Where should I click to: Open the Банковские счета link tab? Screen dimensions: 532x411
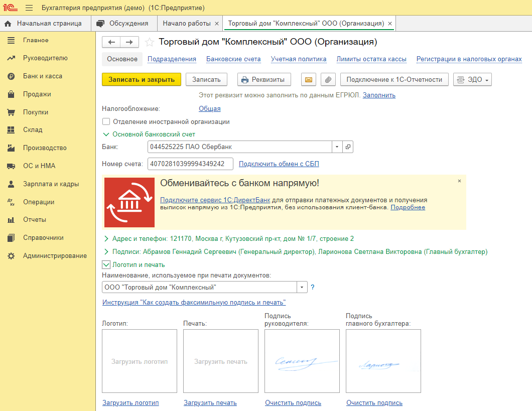233,59
